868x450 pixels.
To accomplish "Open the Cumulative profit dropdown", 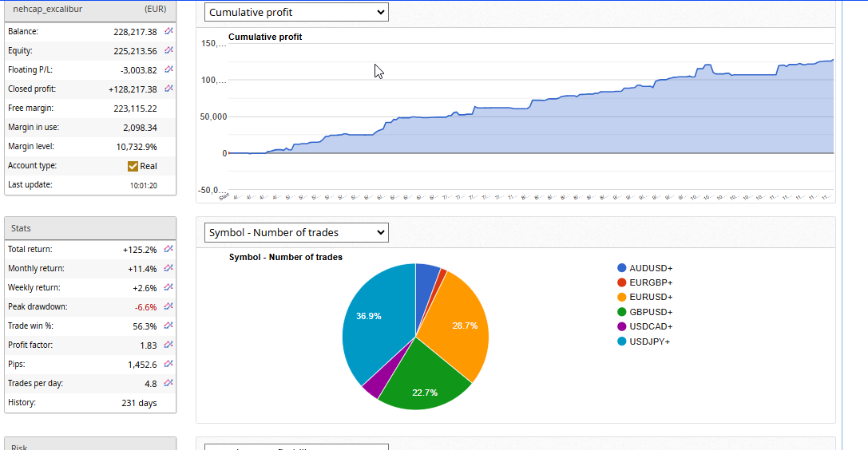I will coord(296,12).
